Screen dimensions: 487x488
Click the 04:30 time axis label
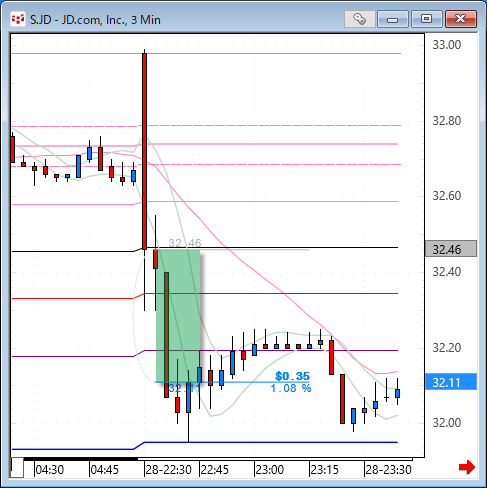coord(50,470)
